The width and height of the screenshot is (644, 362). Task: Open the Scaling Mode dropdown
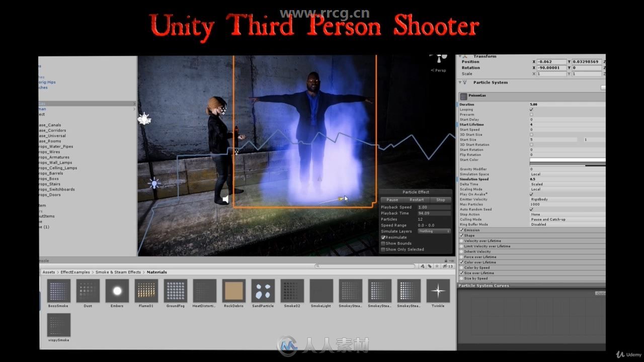568,189
